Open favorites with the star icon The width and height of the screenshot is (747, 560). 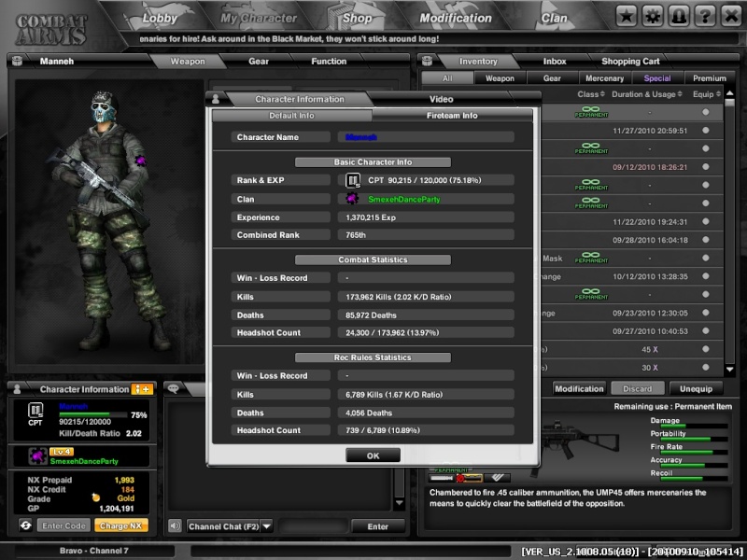pos(627,17)
